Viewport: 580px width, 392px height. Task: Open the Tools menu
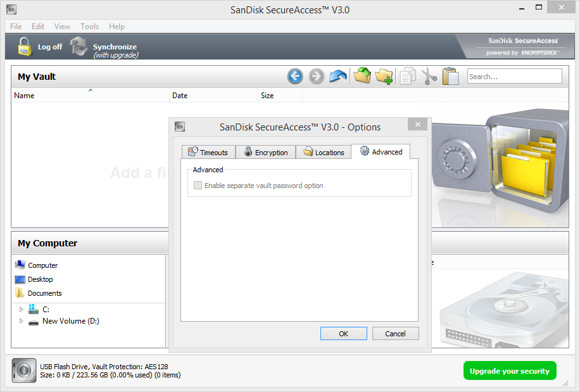89,26
